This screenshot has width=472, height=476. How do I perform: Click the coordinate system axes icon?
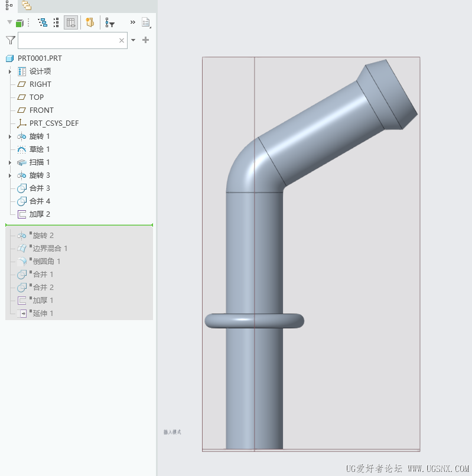point(22,123)
